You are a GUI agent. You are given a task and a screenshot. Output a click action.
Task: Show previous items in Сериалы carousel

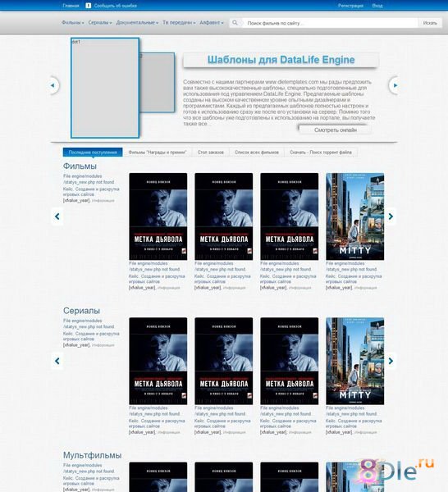pyautogui.click(x=57, y=361)
